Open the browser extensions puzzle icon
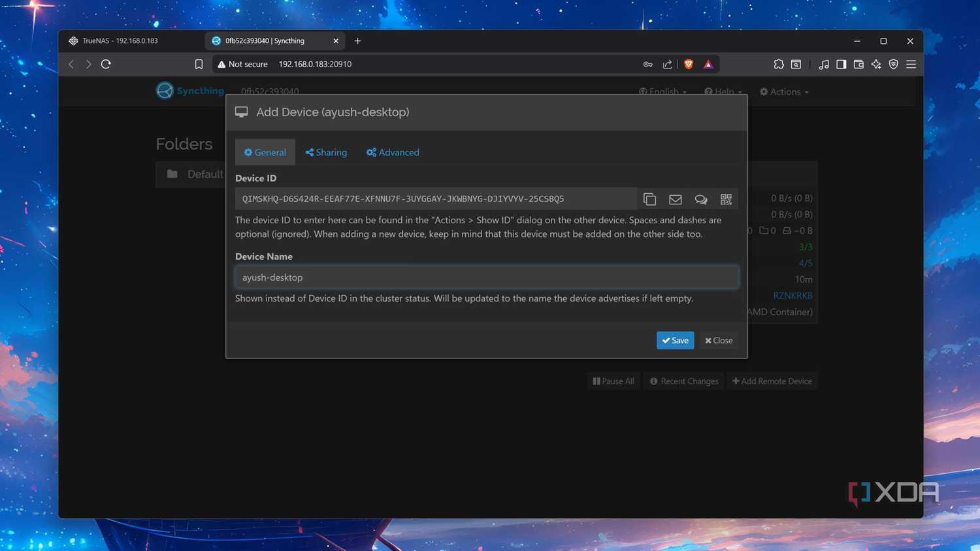The width and height of the screenshot is (980, 551). (779, 64)
